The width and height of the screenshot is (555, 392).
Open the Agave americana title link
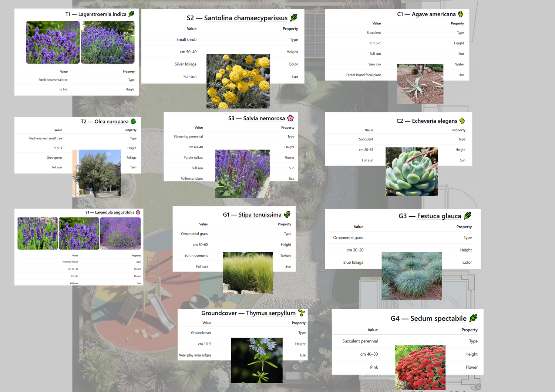434,14
